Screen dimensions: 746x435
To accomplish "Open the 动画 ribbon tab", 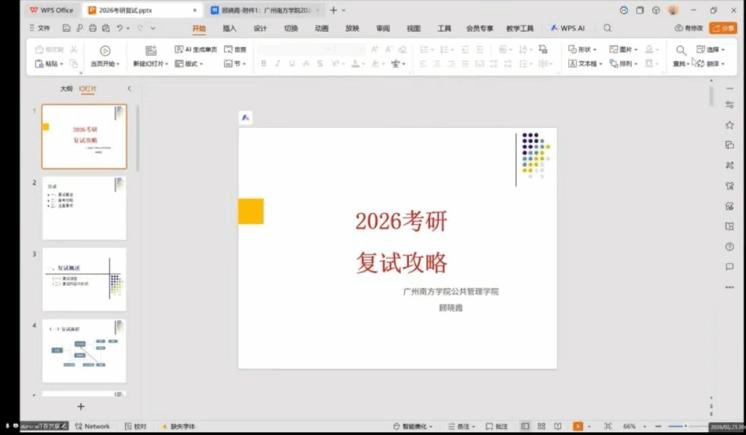I will [321, 28].
